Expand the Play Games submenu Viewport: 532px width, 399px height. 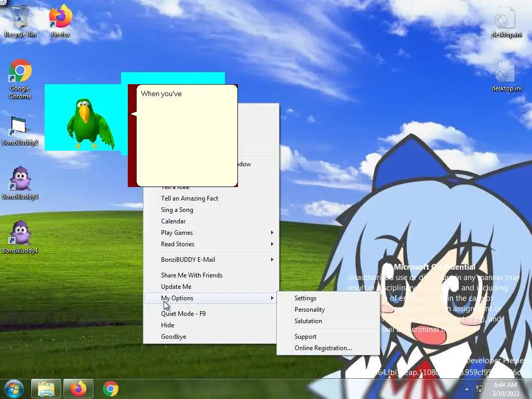210,233
